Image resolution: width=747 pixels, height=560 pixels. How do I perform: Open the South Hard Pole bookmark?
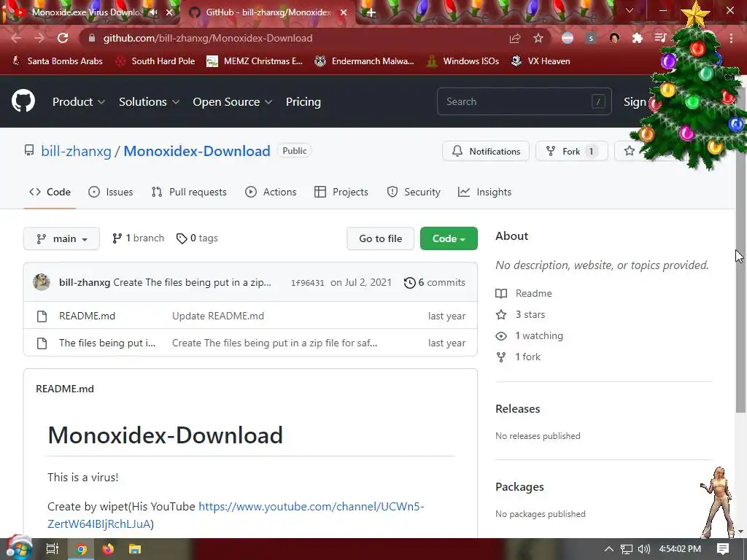click(156, 61)
